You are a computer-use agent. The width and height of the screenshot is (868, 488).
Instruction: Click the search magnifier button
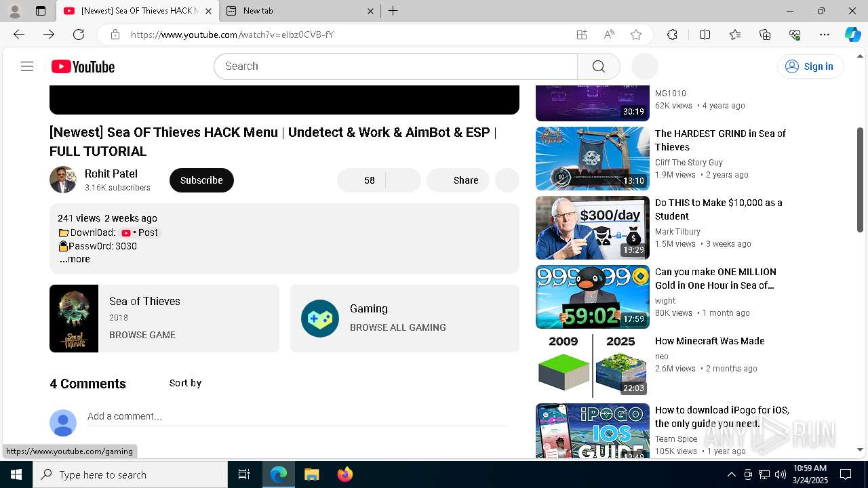click(598, 66)
